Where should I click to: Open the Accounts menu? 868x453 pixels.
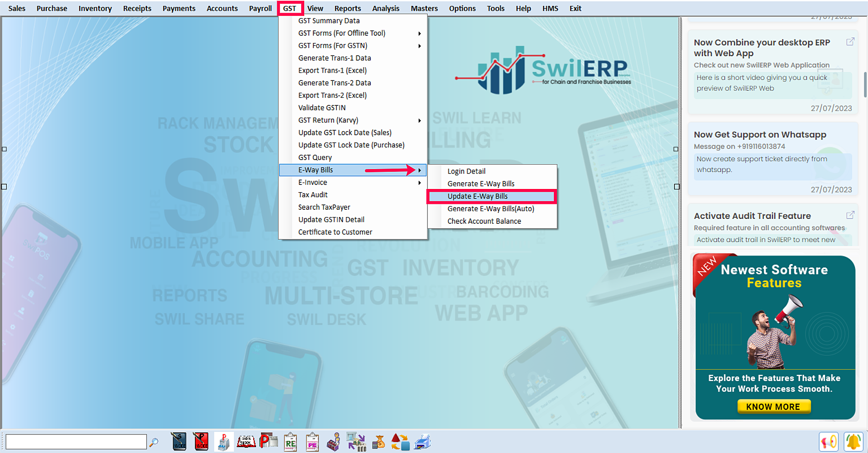222,8
